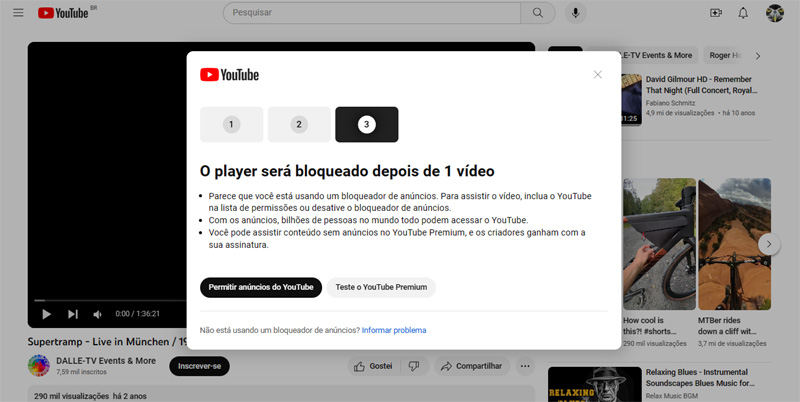800x402 pixels.
Task: Open the create video icon
Action: tap(716, 13)
